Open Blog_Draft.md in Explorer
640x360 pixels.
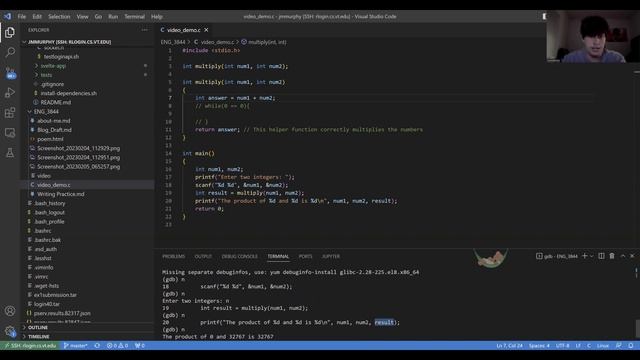[x=54, y=130]
